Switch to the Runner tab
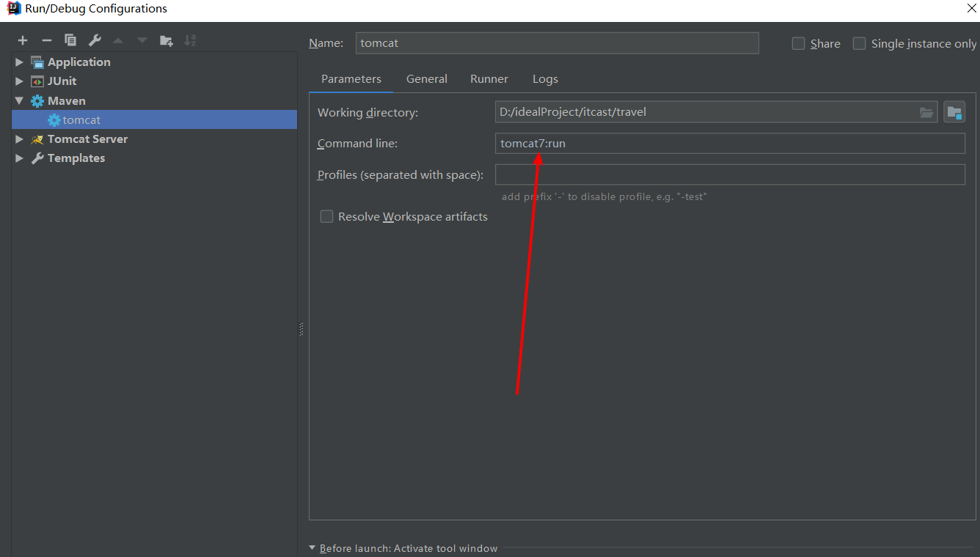980x557 pixels. click(x=489, y=78)
